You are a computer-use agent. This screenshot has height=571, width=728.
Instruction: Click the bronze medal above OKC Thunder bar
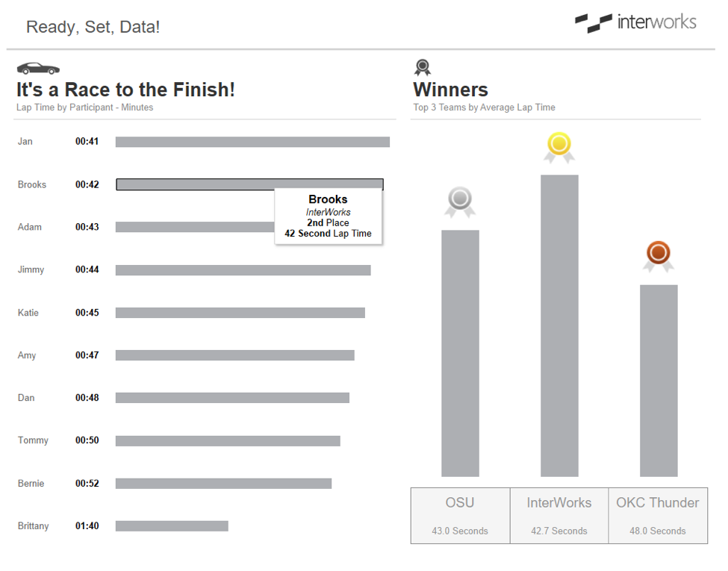(659, 255)
